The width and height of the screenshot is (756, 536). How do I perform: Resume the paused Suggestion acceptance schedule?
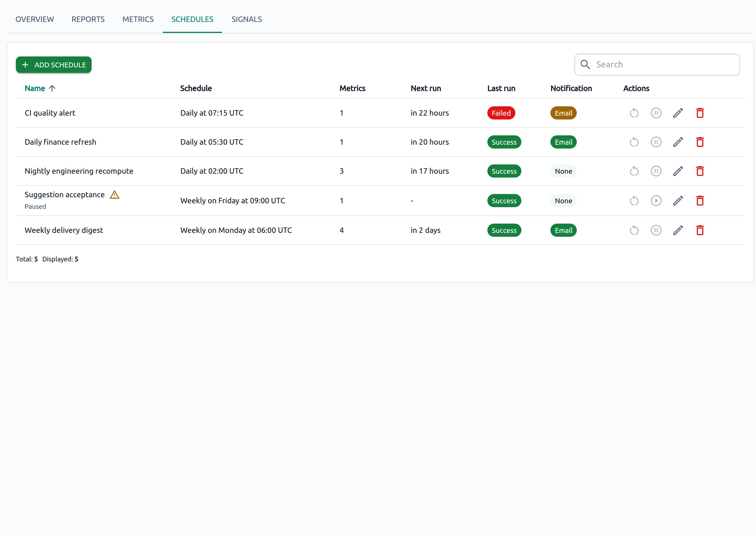click(656, 201)
